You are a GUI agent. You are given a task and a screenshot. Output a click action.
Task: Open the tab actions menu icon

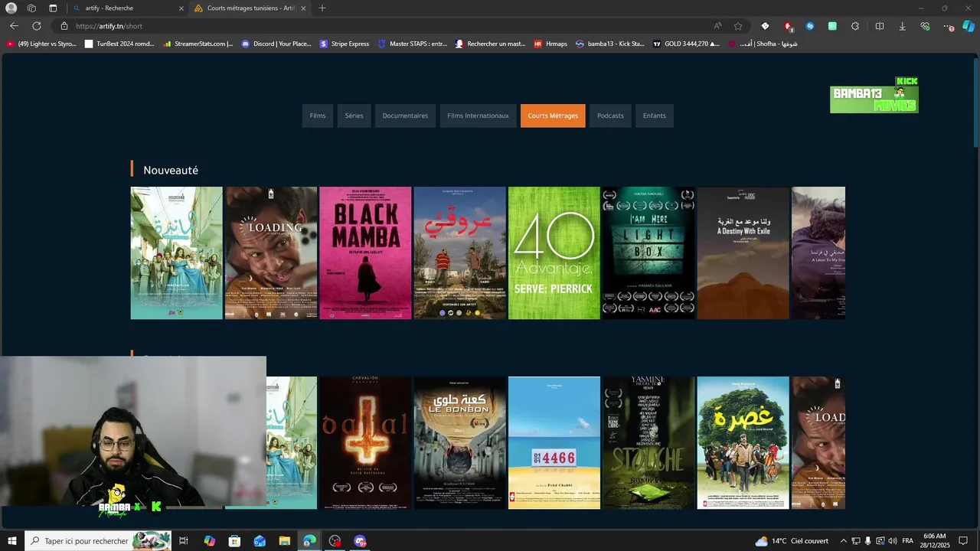(x=53, y=8)
